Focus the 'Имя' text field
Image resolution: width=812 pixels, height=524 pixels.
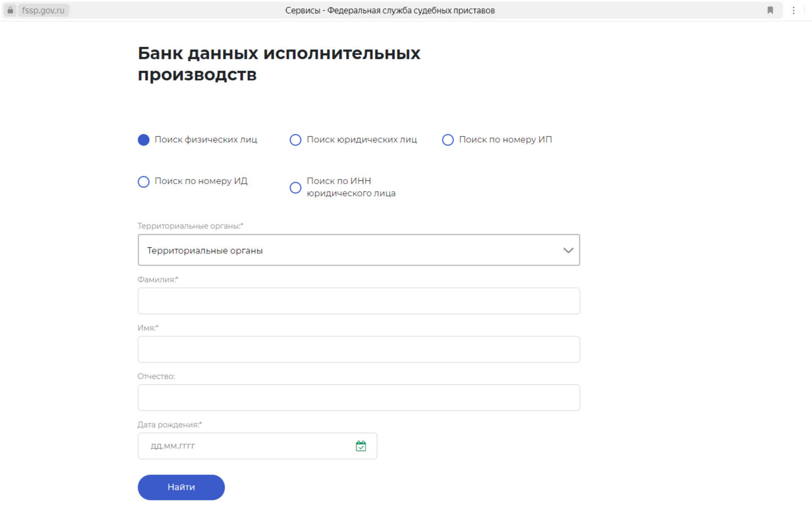coord(358,349)
